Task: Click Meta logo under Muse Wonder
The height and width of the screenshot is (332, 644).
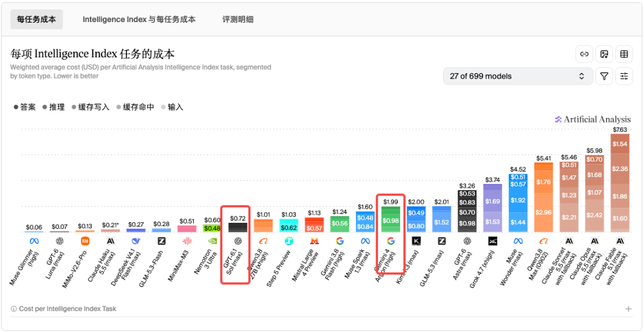Action: (x=518, y=241)
